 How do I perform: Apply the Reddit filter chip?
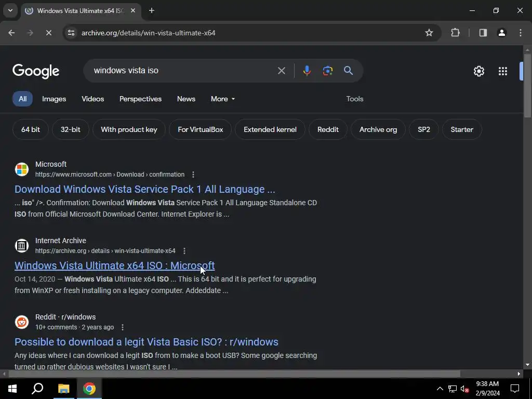(x=328, y=129)
